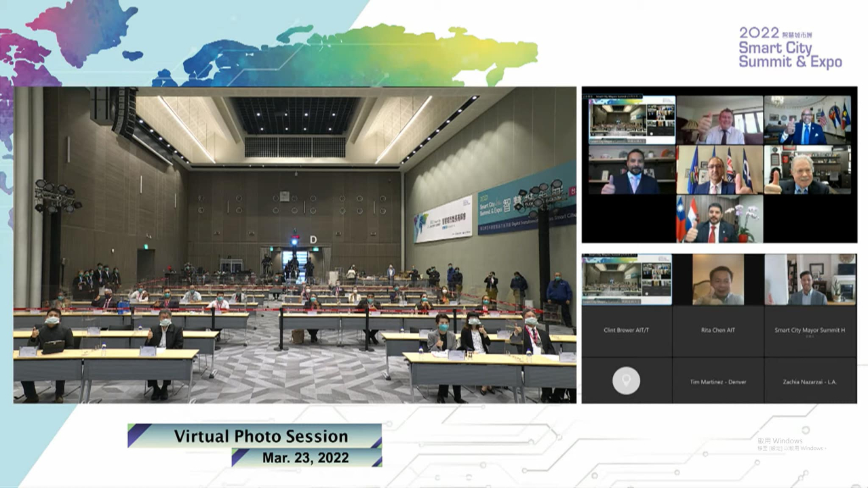Image resolution: width=868 pixels, height=488 pixels.
Task: Click lower grid video of smiling man in warm-lit room
Action: point(718,279)
